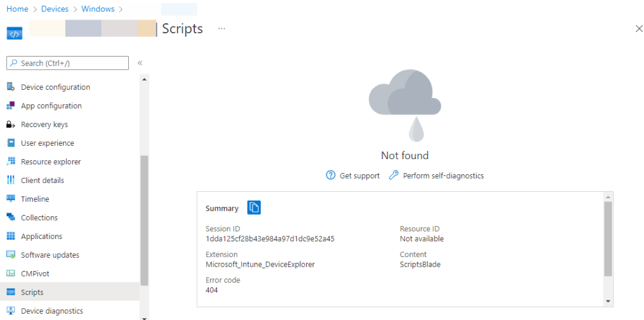Close the Scripts blade with X
The height and width of the screenshot is (320, 644).
click(x=639, y=29)
